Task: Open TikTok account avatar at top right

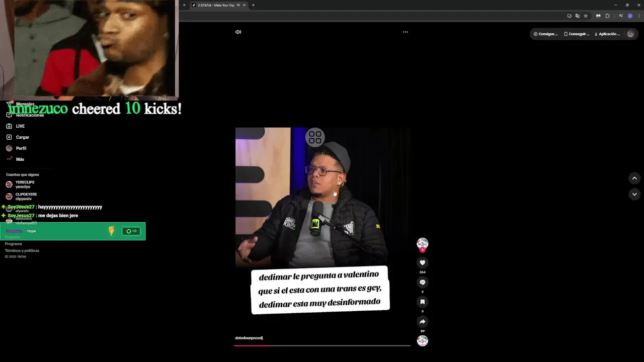Action: point(630,34)
